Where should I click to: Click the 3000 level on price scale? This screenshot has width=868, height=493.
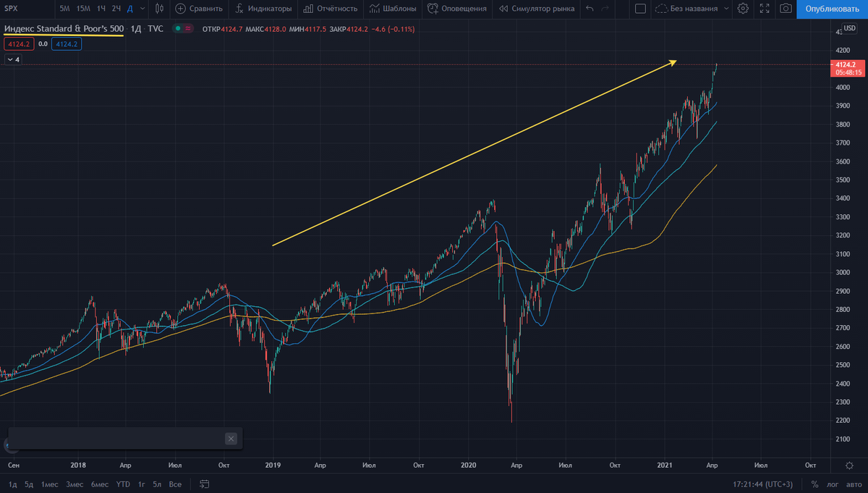tap(843, 272)
